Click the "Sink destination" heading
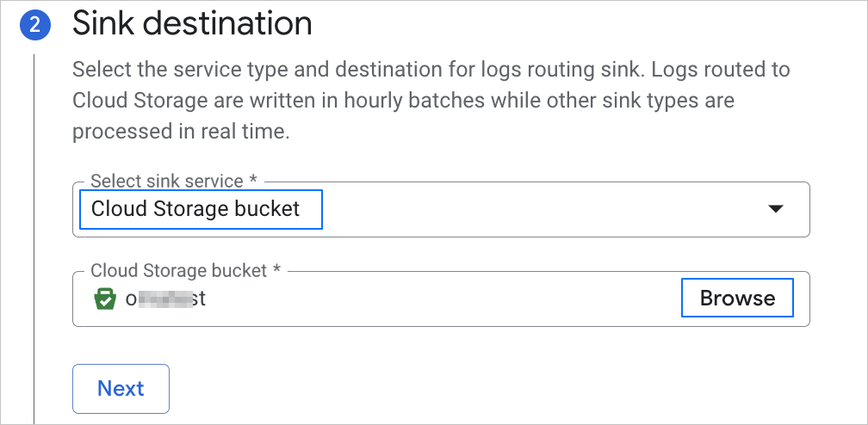 pos(192,23)
